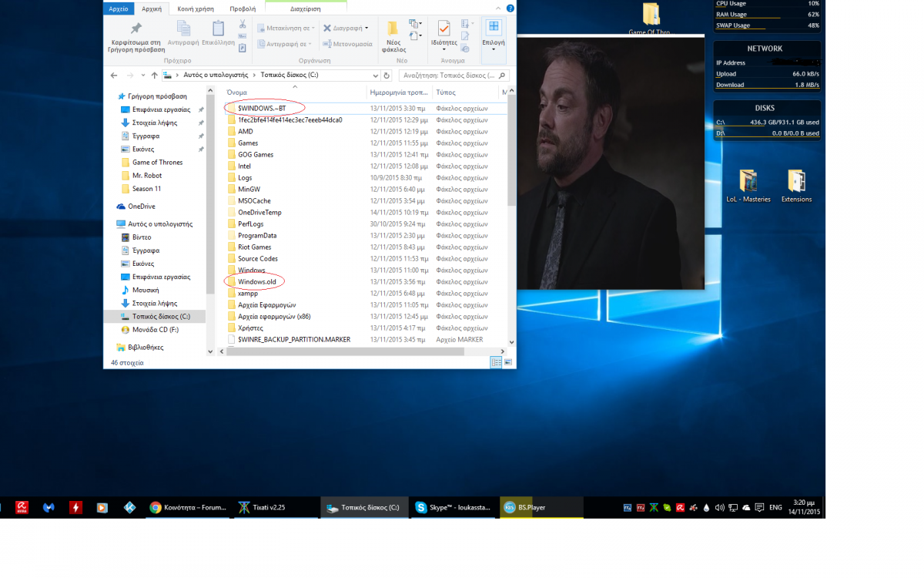Open the Αρχείο (File) menu
This screenshot has width=924, height=578.
[x=119, y=8]
